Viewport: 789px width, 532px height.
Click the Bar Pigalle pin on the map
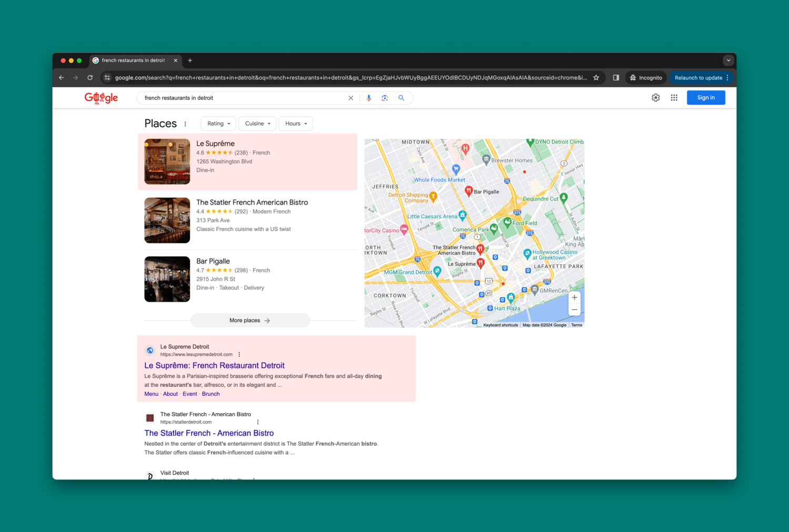469,191
